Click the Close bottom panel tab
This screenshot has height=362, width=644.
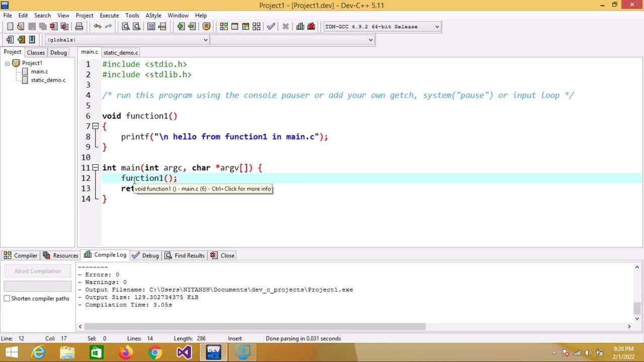(x=222, y=255)
